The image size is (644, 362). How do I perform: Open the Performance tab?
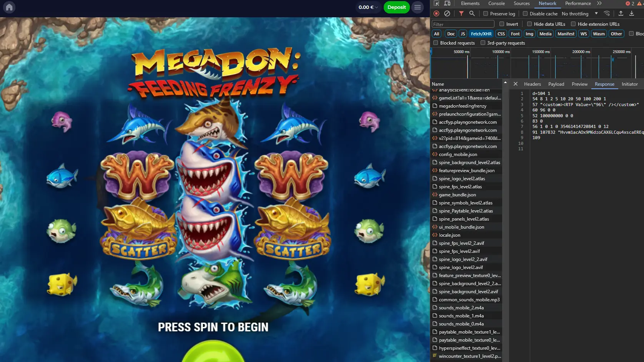pos(578,3)
